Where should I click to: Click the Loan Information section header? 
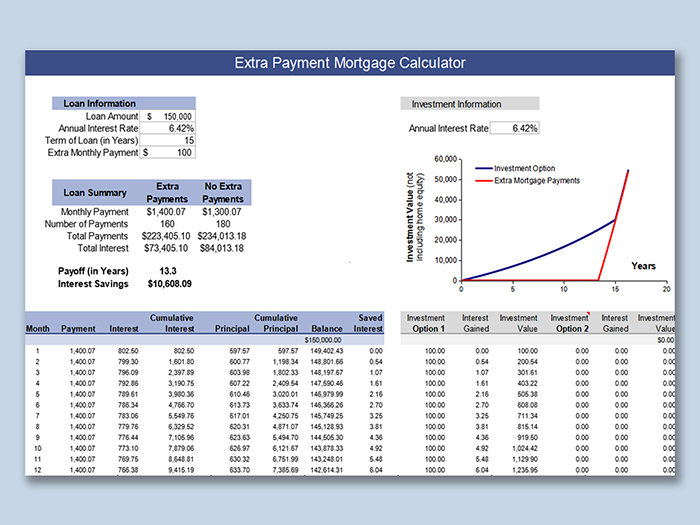[100, 103]
